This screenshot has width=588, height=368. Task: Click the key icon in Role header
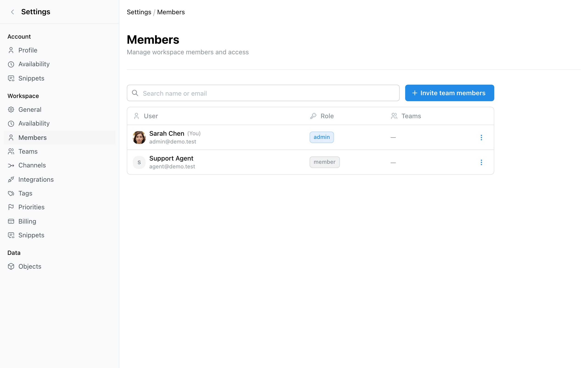click(x=313, y=116)
